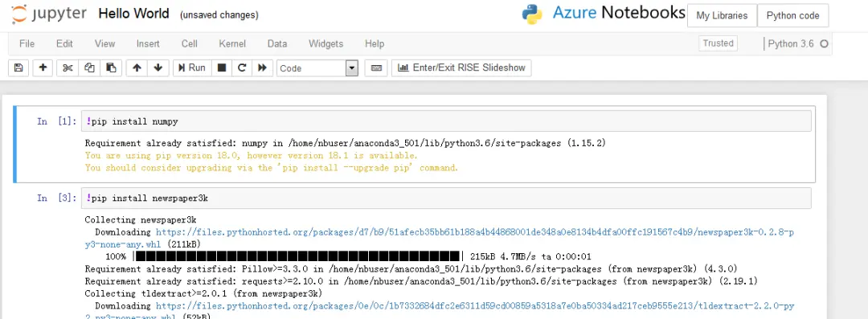Click Enter/Exit RISE Slideshow button
Viewport: 868px width, 319px height.
click(461, 68)
